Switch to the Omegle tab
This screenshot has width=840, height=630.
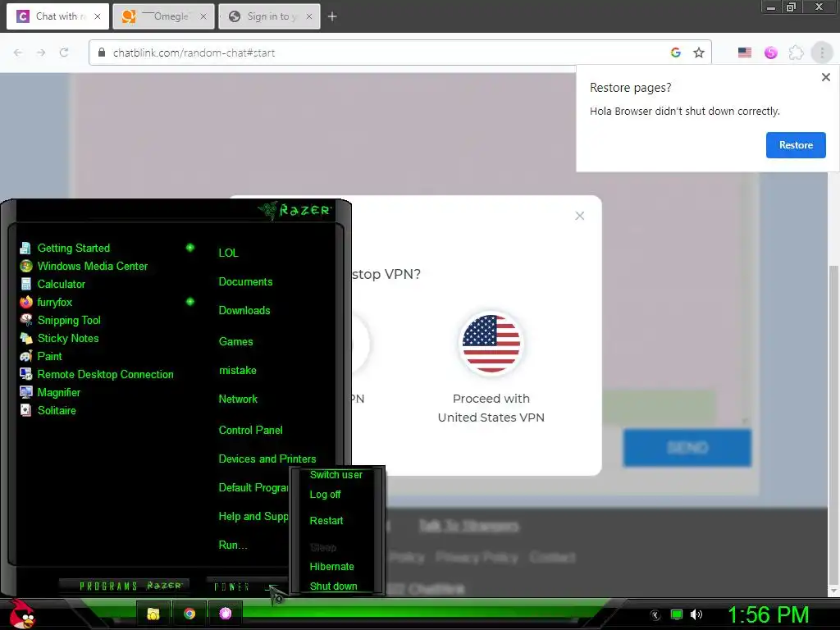coord(163,16)
